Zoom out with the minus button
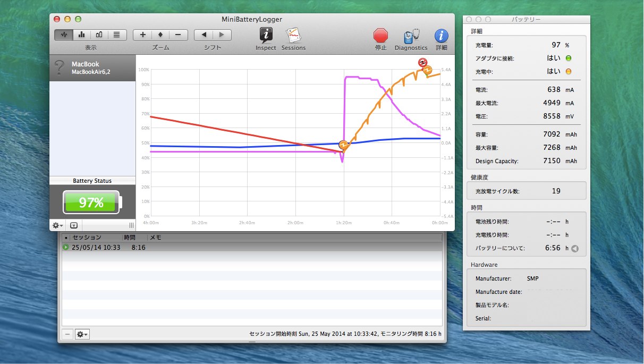 tap(178, 35)
